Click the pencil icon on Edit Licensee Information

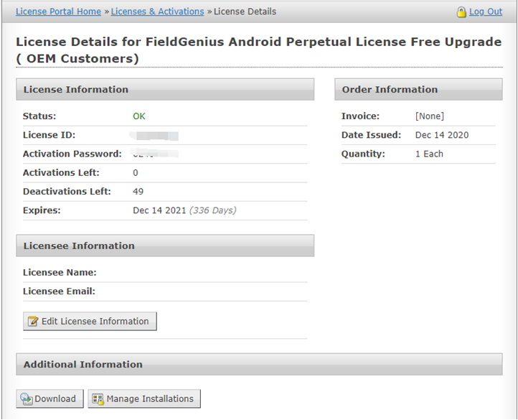click(33, 321)
